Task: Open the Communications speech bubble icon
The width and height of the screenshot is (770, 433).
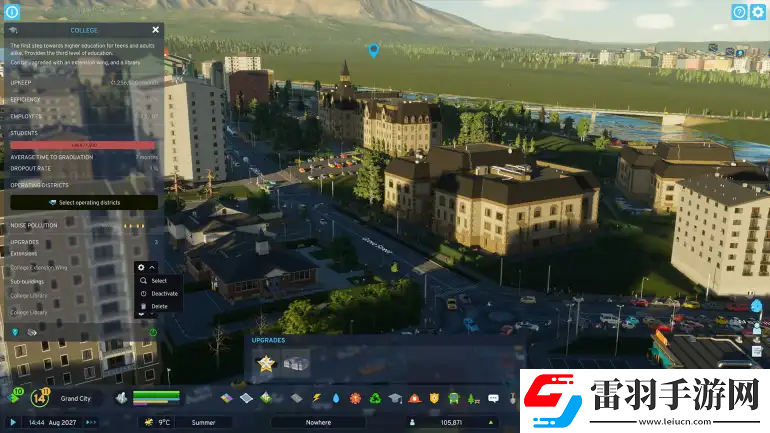Action: click(493, 398)
